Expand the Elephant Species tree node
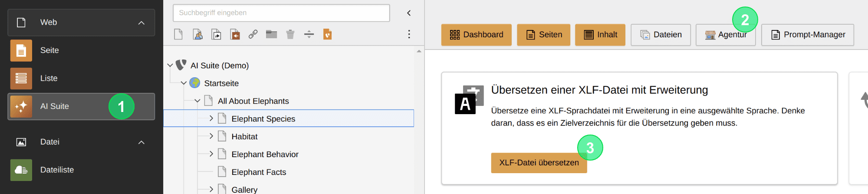 [211, 118]
